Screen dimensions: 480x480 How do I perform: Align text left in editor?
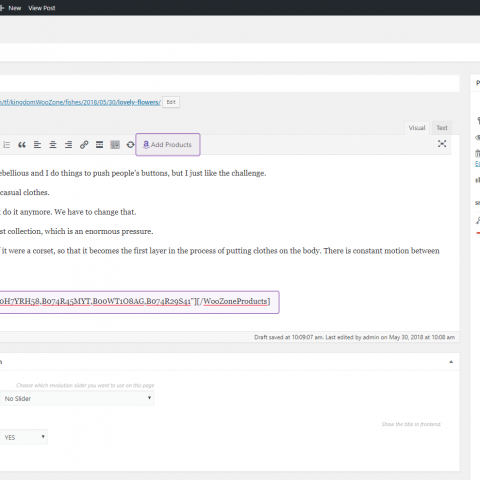pyautogui.click(x=37, y=145)
